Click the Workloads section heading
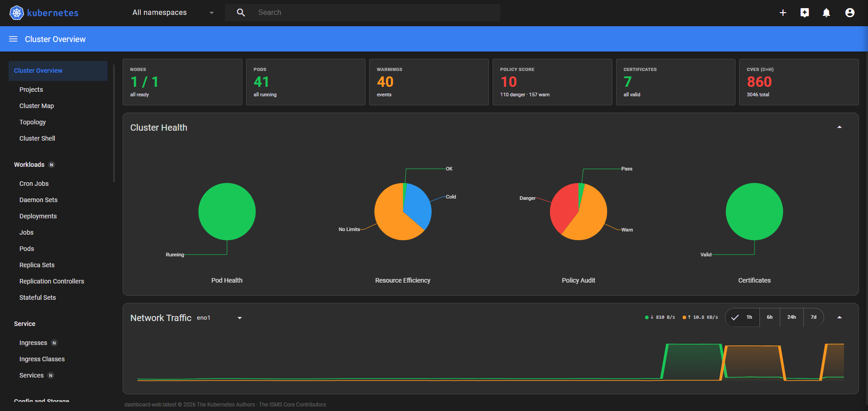868x411 pixels. (x=29, y=165)
